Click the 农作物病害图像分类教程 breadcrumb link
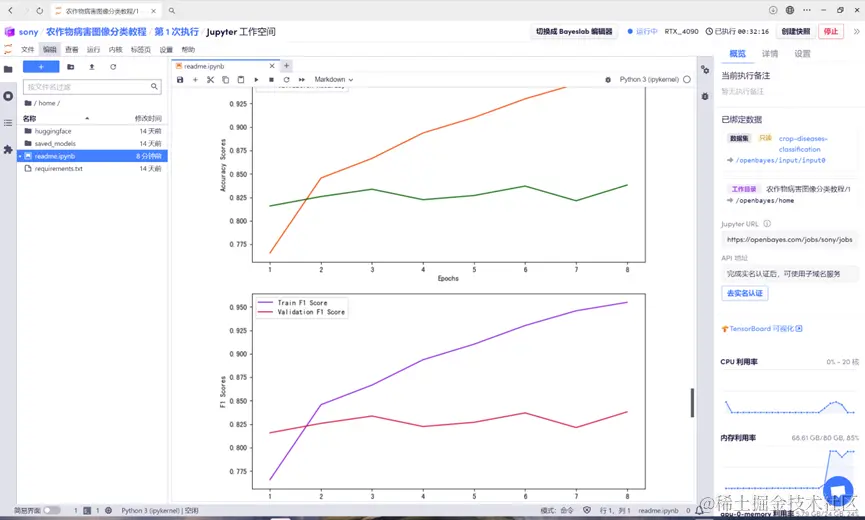Screen dimensions: 865x520 click(x=96, y=32)
